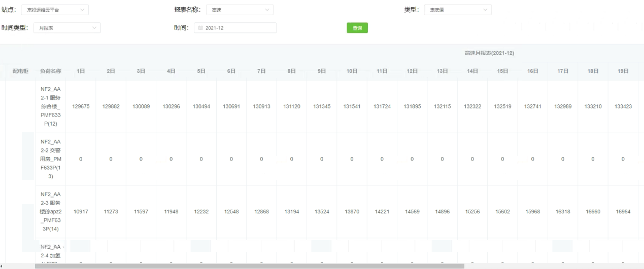This screenshot has height=269, width=644.
Task: Expand the 类型 dropdown showing 表底值
Action: pos(458,10)
